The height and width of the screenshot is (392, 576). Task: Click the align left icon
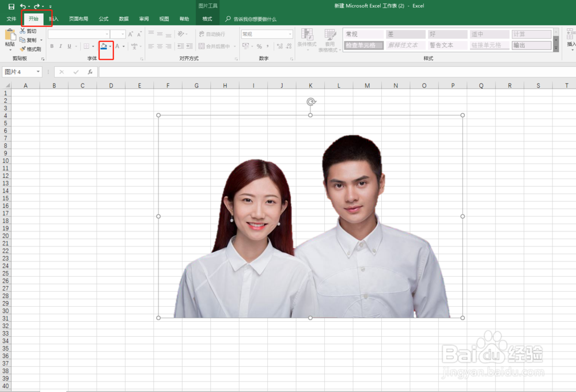click(x=151, y=46)
